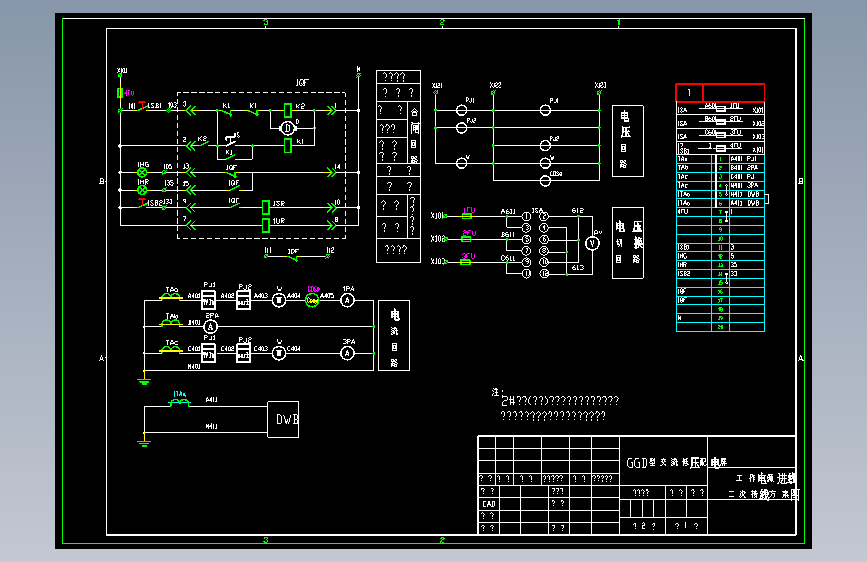Click the PV voltmeter circle
This screenshot has height=562, width=867.
coord(593,243)
